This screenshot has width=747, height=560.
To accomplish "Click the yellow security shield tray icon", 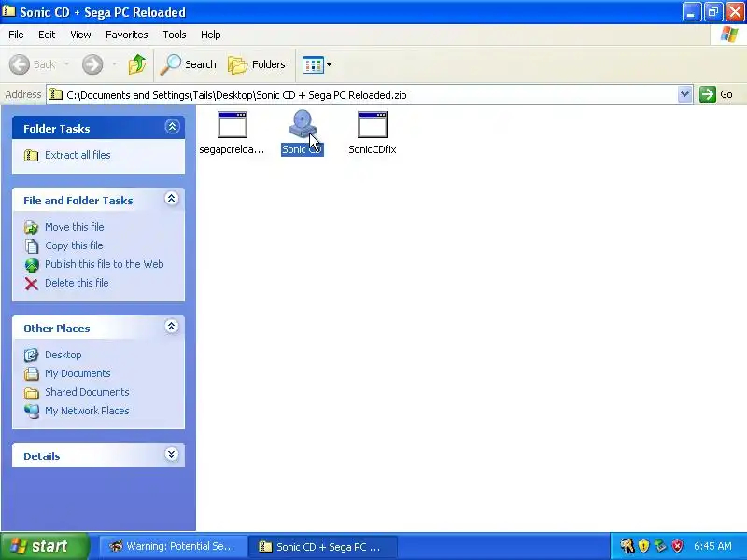I will click(643, 546).
